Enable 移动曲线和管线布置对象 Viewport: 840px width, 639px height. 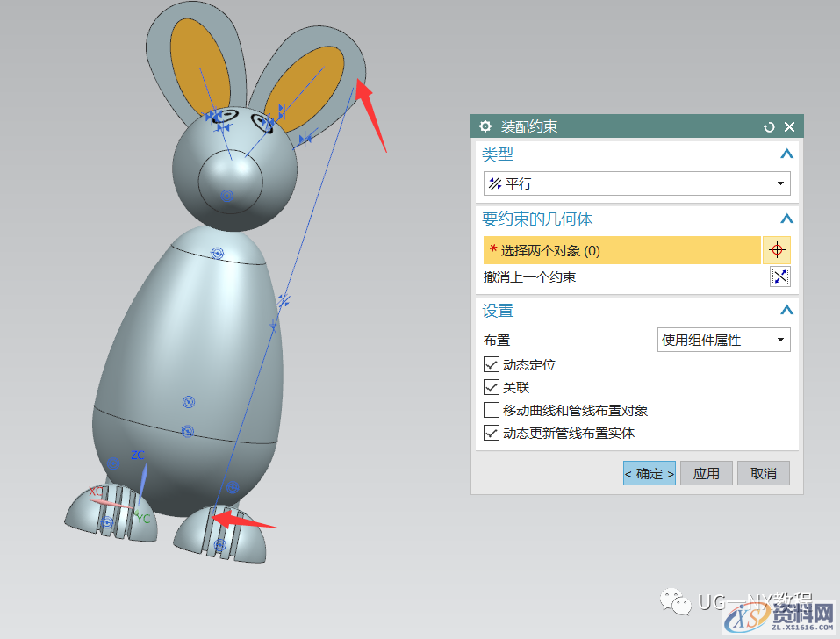(x=492, y=409)
